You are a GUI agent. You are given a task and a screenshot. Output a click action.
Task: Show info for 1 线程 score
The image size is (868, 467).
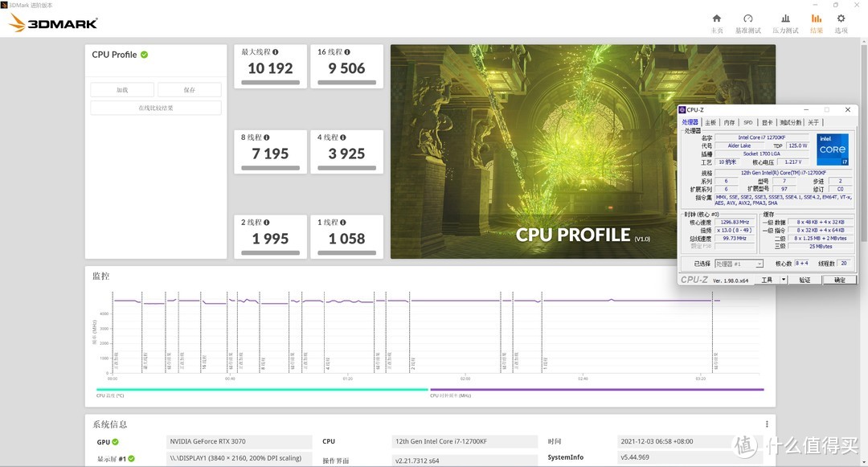[x=343, y=223]
